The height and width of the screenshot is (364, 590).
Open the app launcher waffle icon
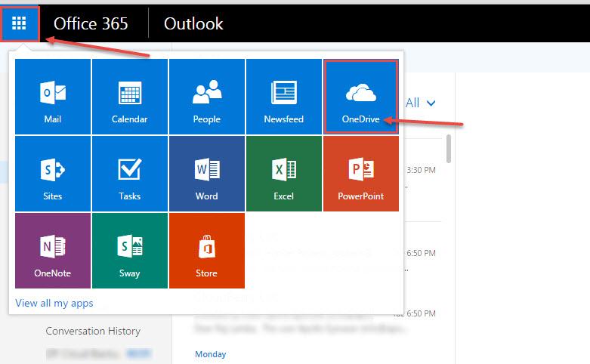tap(20, 23)
